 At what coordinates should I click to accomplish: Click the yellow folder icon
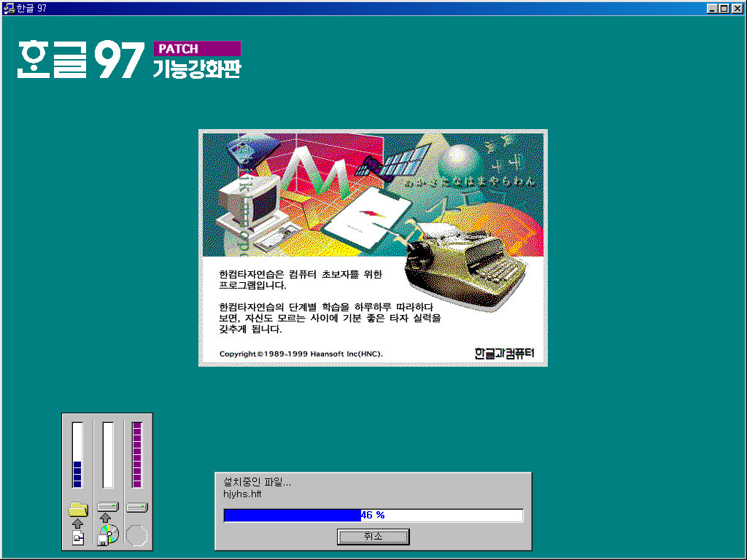point(78,509)
